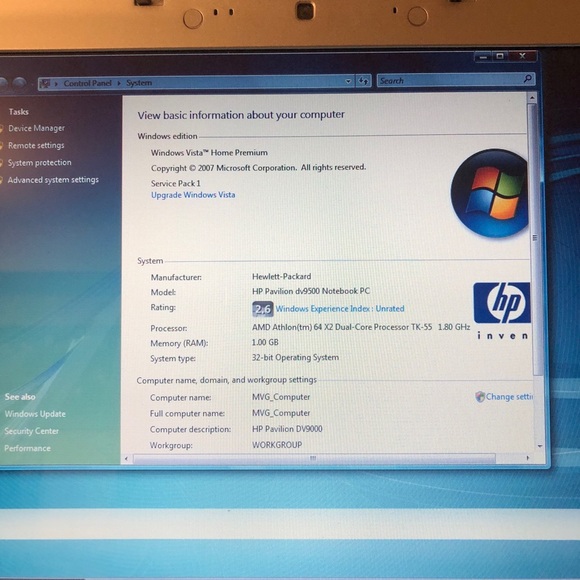Click 'View basic information about your computer' heading
The image size is (580, 580).
coord(241,115)
